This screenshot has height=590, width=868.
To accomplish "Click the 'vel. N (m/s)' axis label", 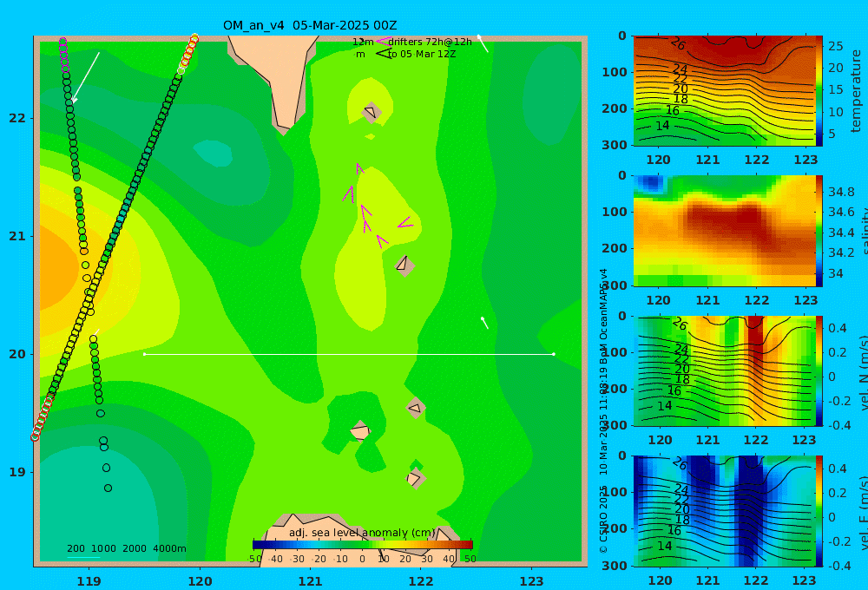I will [863, 372].
